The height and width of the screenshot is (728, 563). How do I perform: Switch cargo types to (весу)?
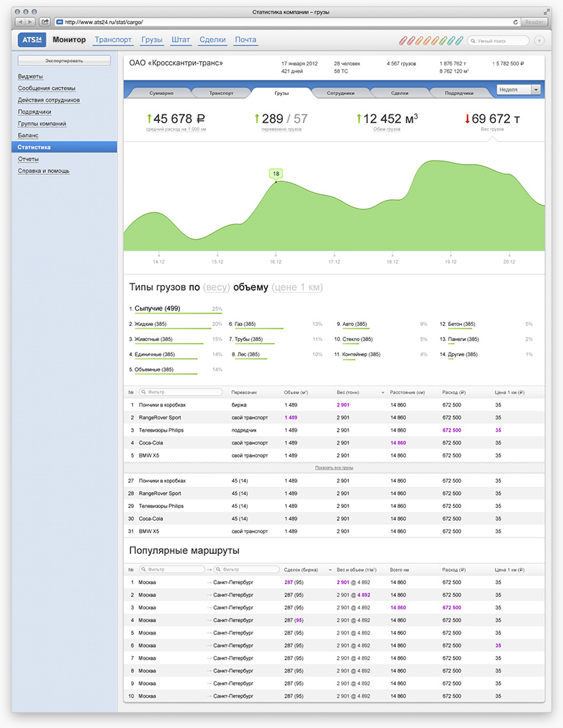pos(217,288)
